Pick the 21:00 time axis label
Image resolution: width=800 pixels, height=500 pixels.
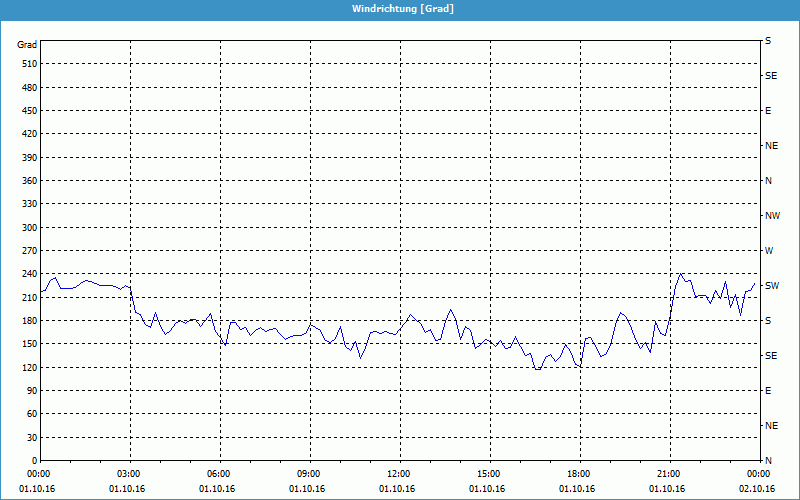[x=669, y=474]
